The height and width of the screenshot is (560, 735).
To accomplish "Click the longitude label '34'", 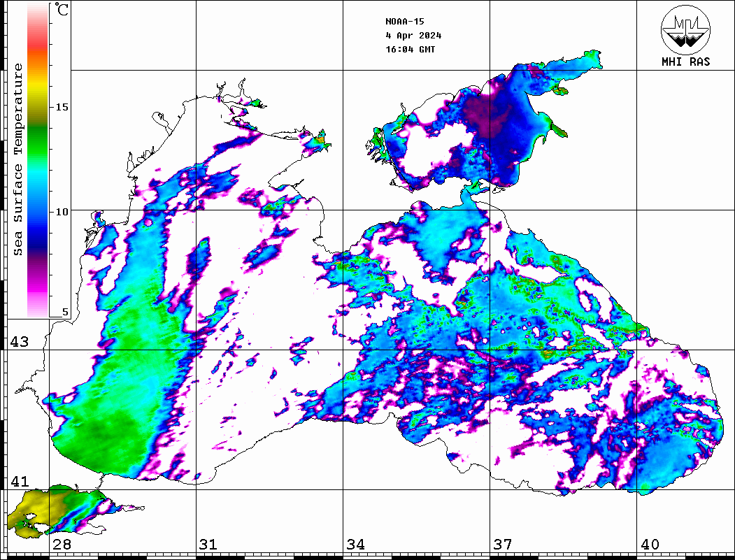I will (x=356, y=545).
